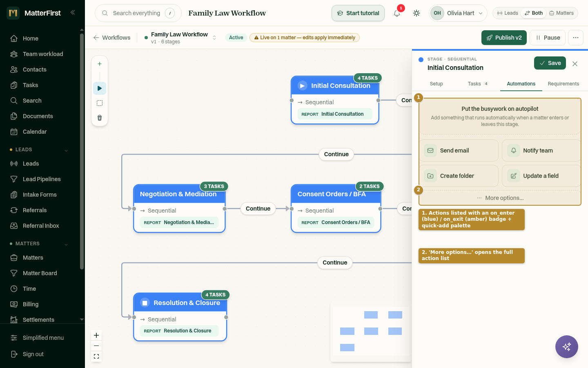Image resolution: width=588 pixels, height=368 pixels.
Task: Collapse the sidebar with double chevron icon
Action: [73, 12]
